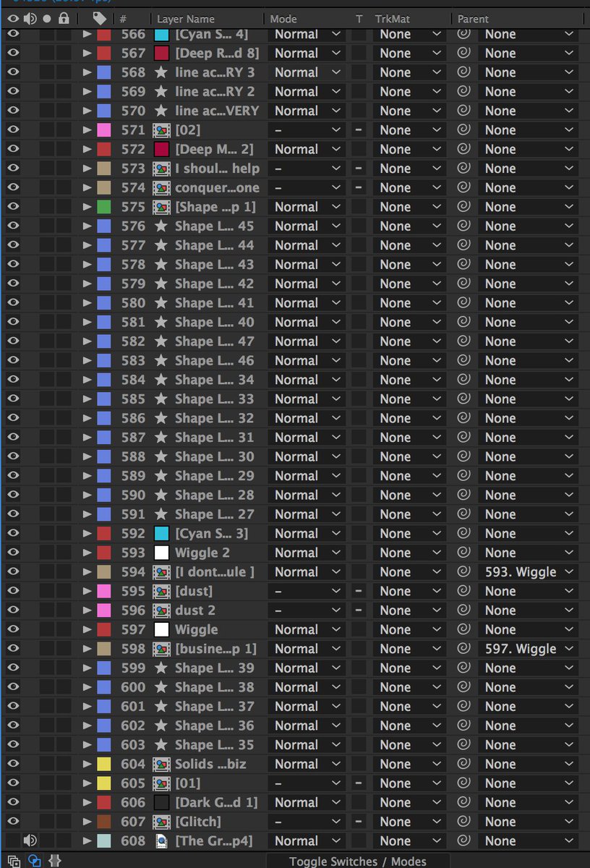
Task: Click parent pick whip for layer 594
Action: [x=464, y=572]
